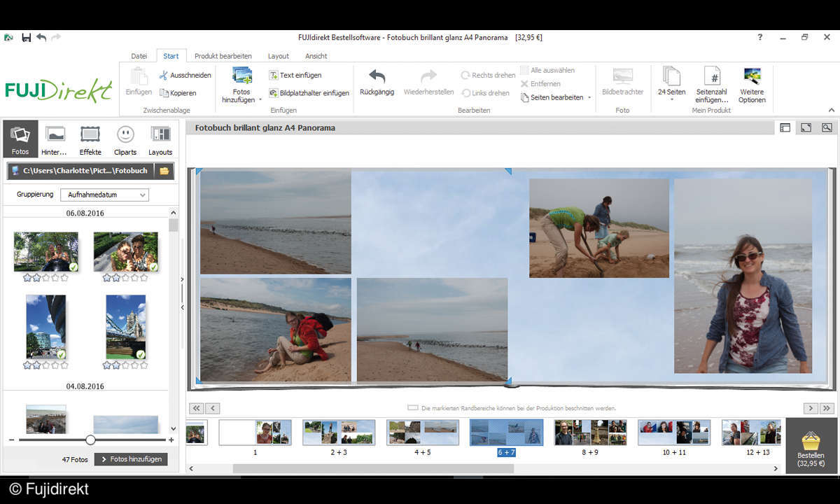Switch to single page view icon
840x504 pixels.
tap(785, 127)
